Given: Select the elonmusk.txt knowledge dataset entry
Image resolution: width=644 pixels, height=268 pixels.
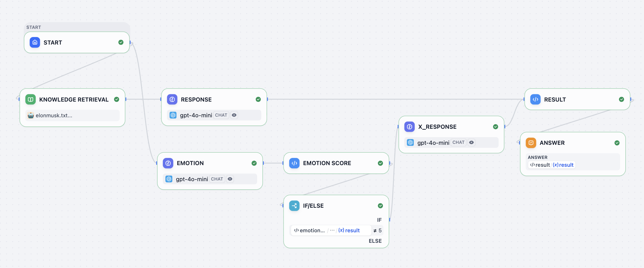Looking at the screenshot, I should pyautogui.click(x=54, y=115).
